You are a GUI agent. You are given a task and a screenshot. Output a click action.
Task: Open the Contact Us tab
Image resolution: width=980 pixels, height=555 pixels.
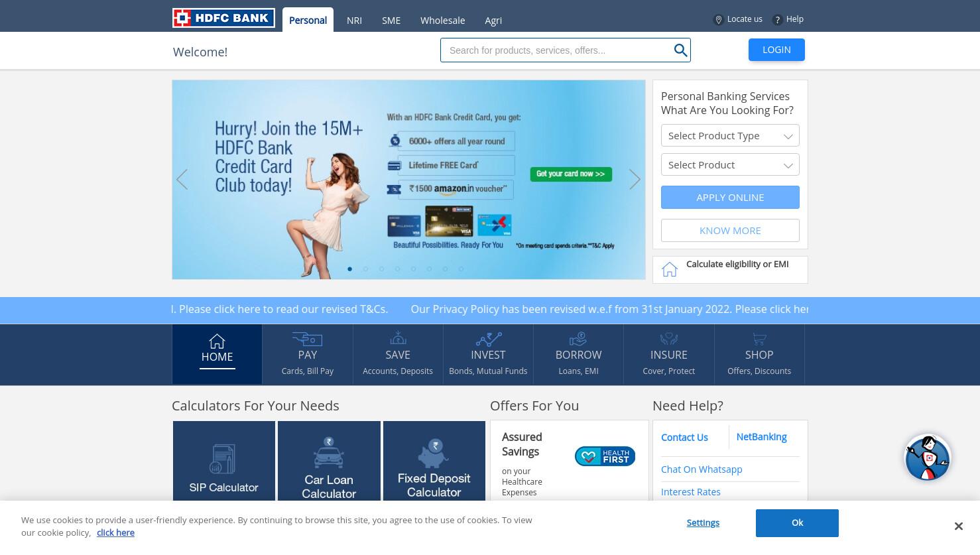pos(684,438)
